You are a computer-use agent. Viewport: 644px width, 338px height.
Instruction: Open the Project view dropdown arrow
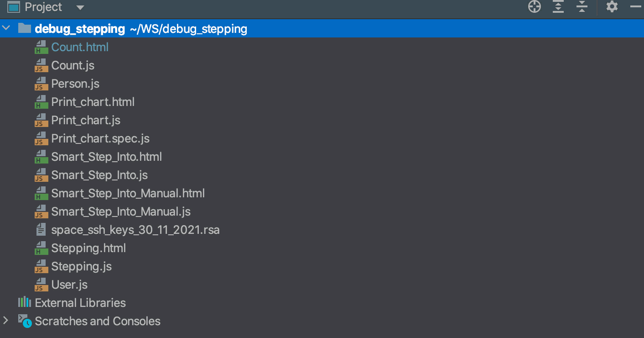tap(79, 7)
